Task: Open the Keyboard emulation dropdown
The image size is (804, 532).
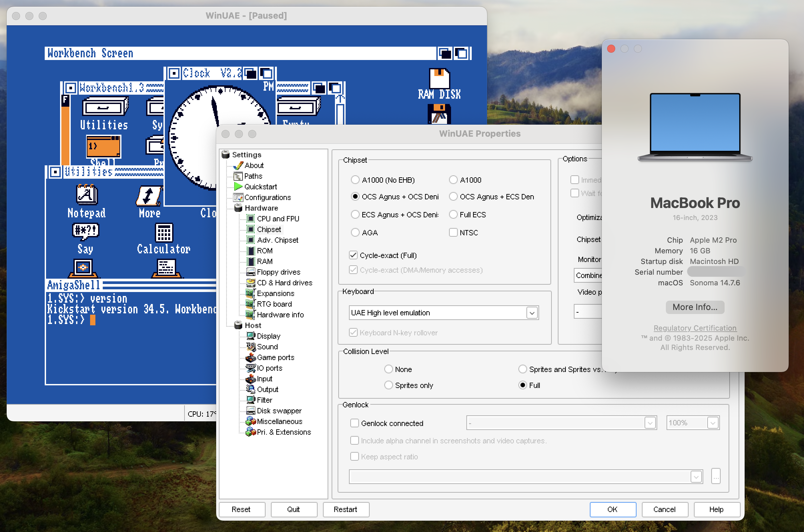Action: (444, 313)
